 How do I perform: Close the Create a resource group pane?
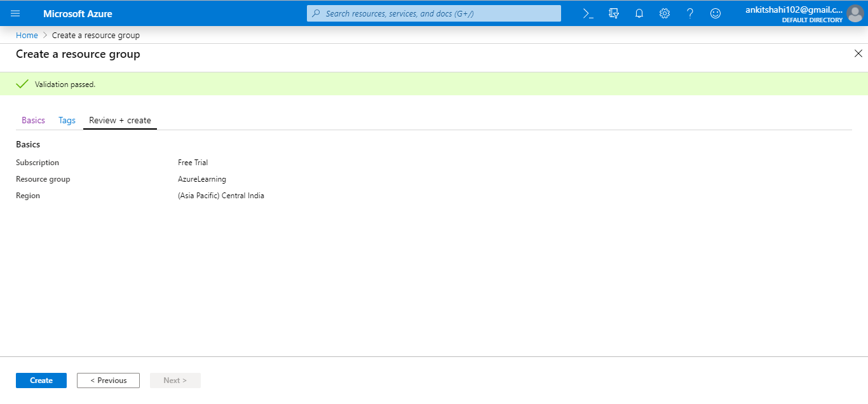coord(858,53)
